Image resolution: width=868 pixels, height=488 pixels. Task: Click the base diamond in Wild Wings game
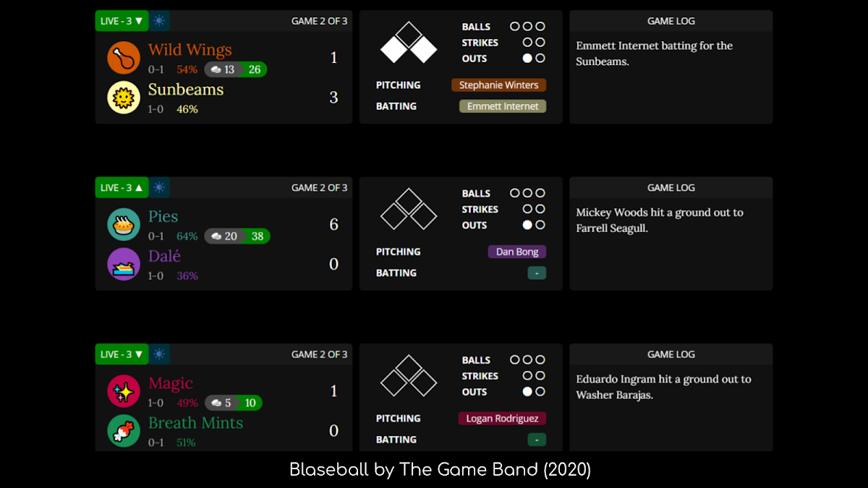tap(409, 43)
